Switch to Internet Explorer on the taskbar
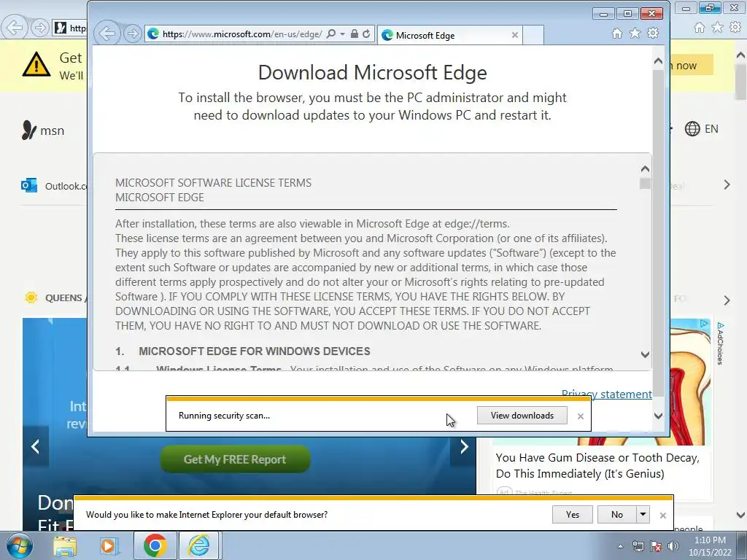 (199, 545)
